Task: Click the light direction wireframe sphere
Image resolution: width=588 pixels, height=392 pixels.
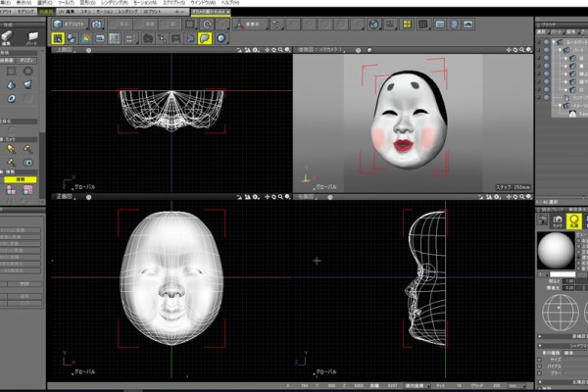Action: (560, 313)
